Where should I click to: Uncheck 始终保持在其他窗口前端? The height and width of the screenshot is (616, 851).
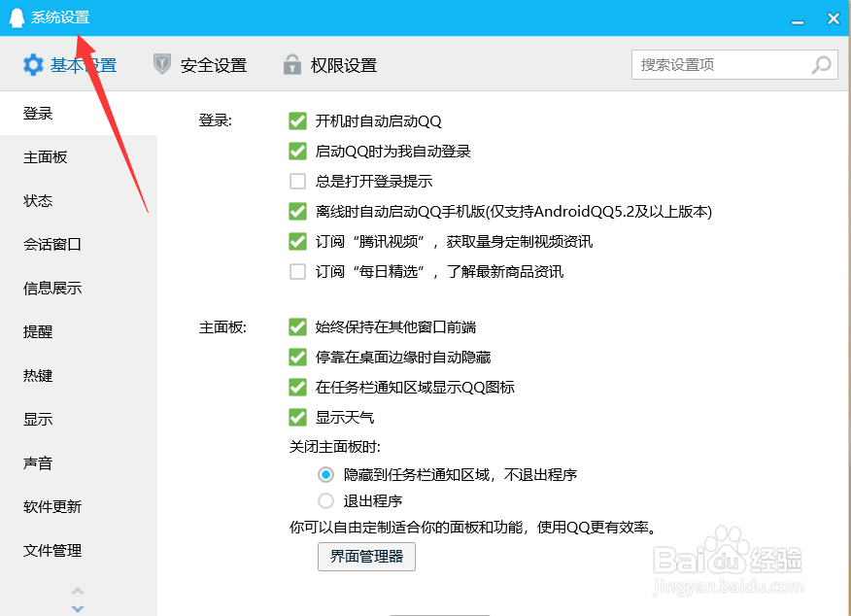click(297, 326)
